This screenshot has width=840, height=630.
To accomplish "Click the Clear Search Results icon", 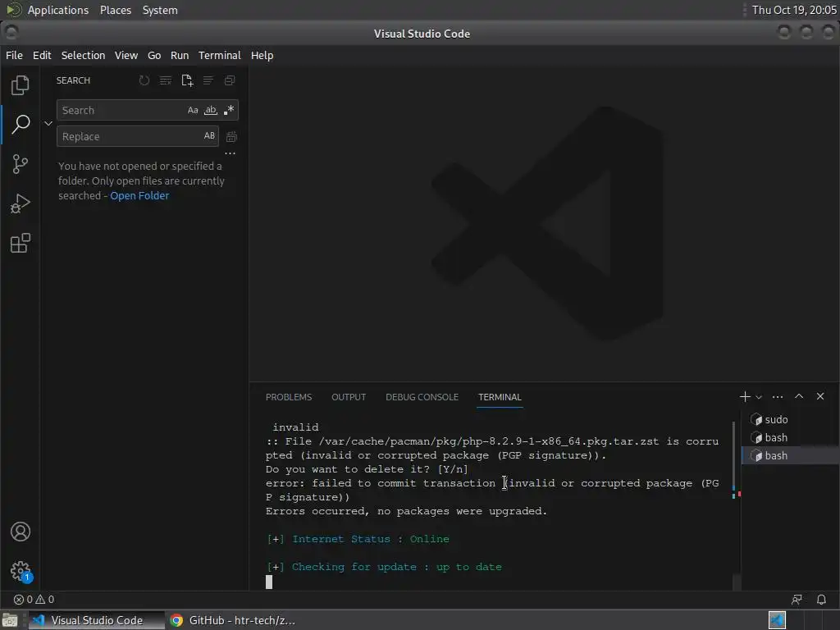I will 166,80.
